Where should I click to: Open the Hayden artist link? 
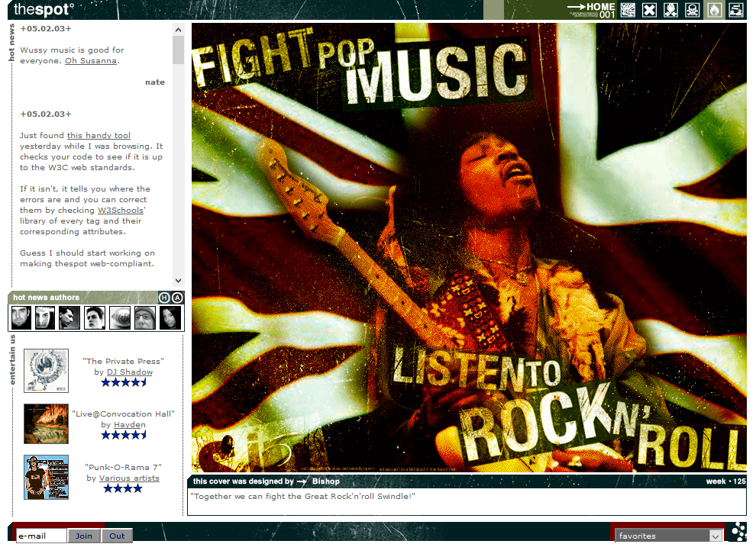coord(130,424)
